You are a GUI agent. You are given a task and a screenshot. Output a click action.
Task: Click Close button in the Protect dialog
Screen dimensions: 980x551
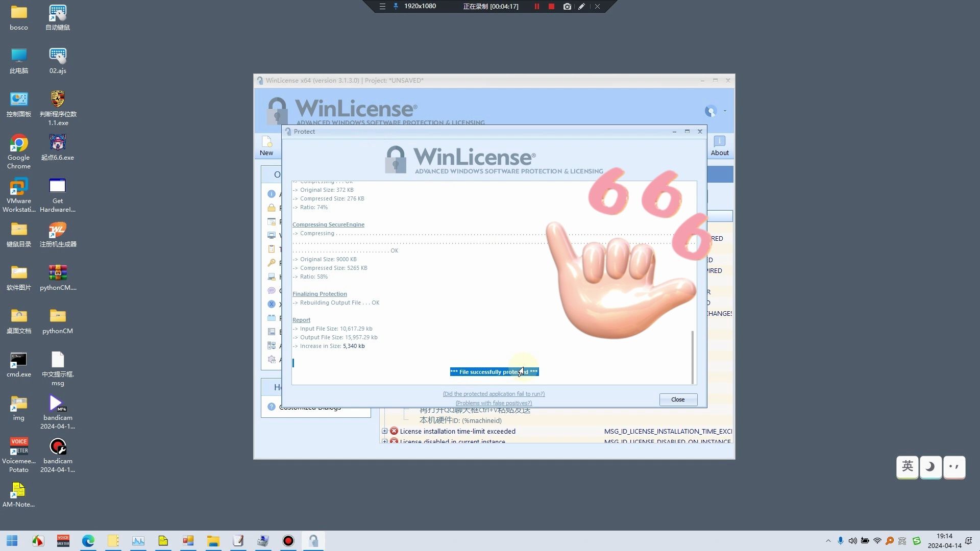[x=678, y=399]
